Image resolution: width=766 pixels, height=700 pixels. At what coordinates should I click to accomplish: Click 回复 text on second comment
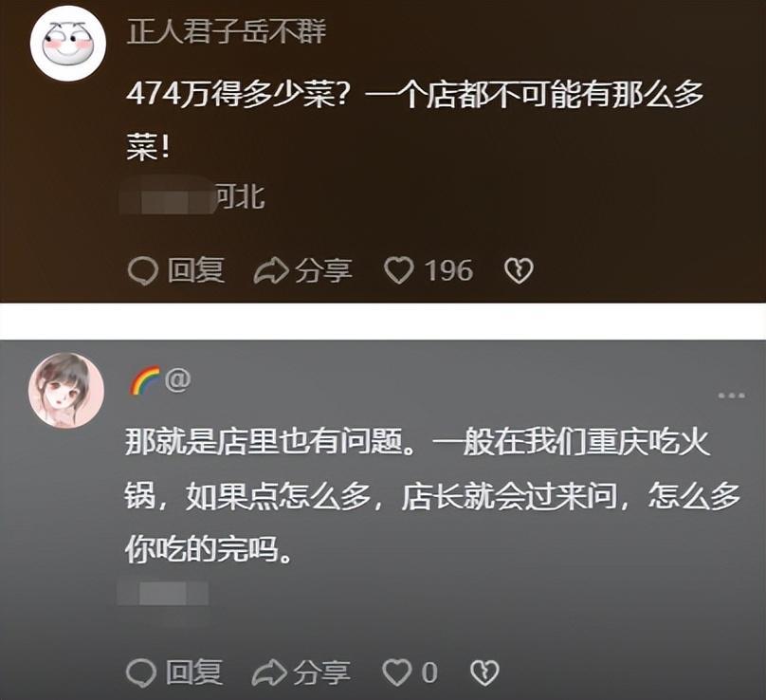(194, 672)
